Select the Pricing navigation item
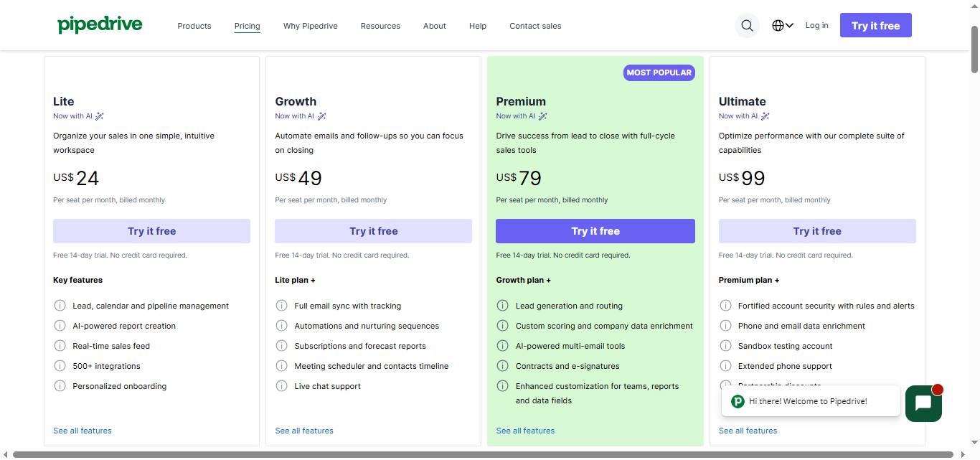 [247, 26]
